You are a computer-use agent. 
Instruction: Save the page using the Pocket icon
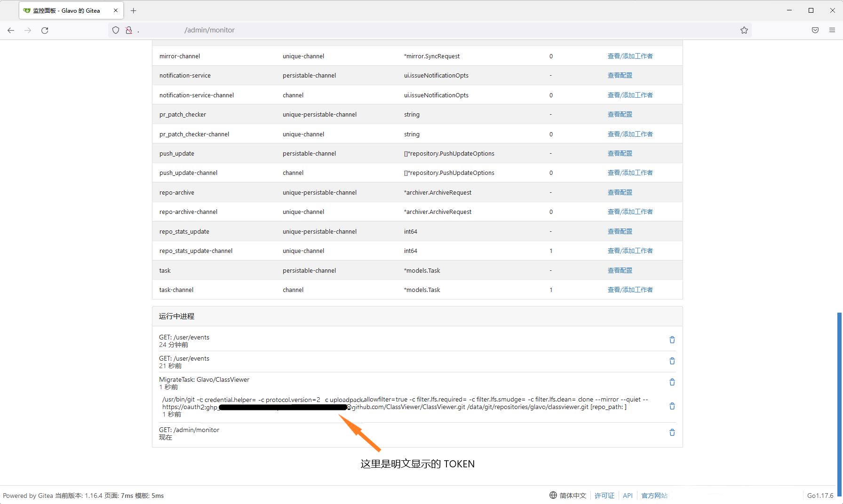tap(815, 30)
